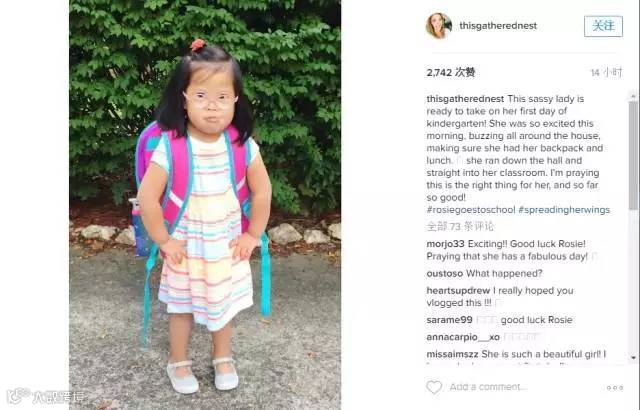Open the #rosiegoestoschool hashtag

coord(471,210)
